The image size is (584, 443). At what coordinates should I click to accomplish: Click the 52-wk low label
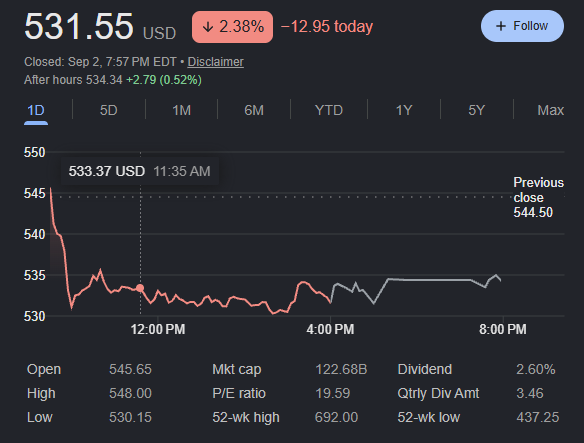click(429, 418)
